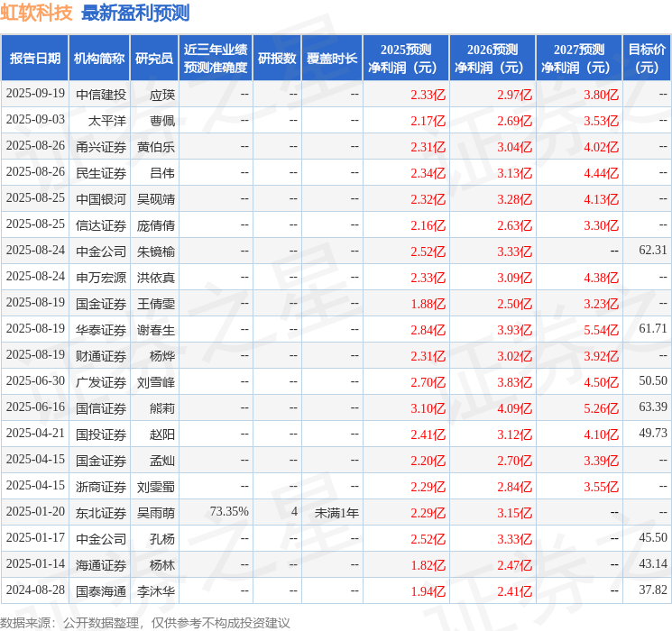
Task: Click the 1.88亿 2025 forecast value
Action: [428, 304]
